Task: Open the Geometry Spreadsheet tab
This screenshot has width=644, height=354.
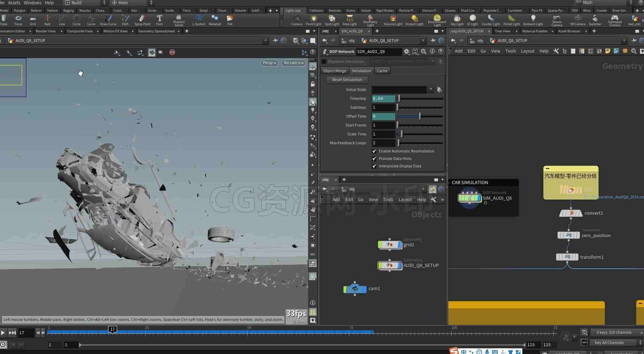Action: pyautogui.click(x=156, y=31)
